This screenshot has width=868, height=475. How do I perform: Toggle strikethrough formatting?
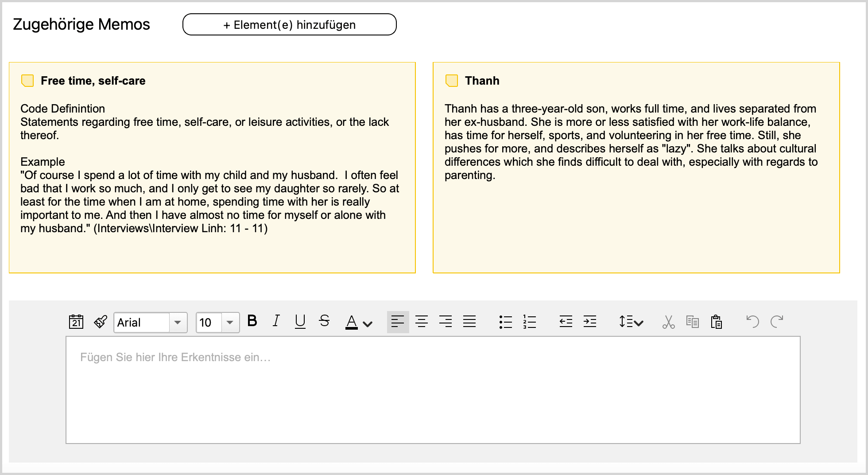pyautogui.click(x=324, y=321)
